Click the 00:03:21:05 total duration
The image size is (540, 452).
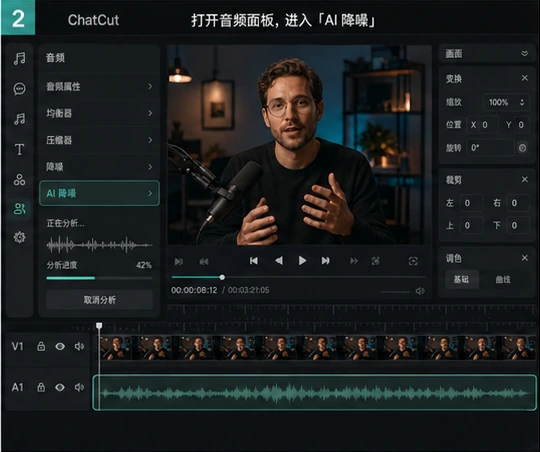[248, 290]
